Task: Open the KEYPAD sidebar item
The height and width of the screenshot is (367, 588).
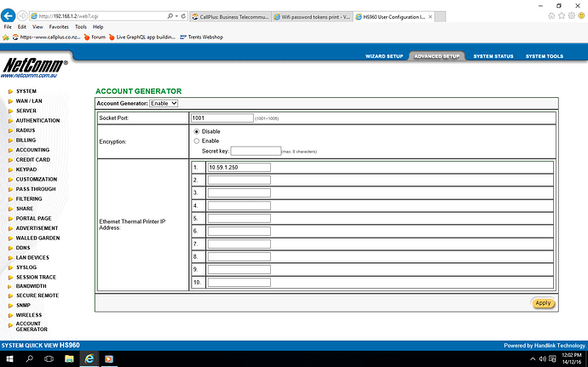Action: point(26,169)
